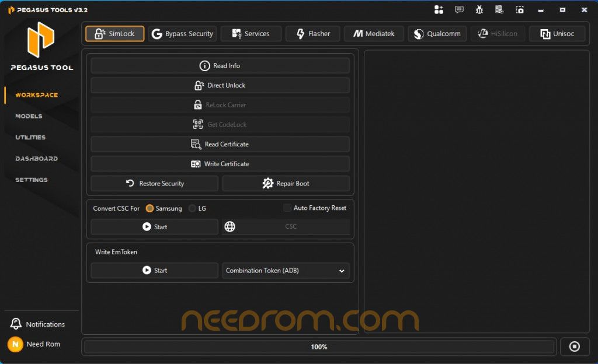Click the Notifications bell icon
The image size is (598, 364).
click(x=16, y=324)
